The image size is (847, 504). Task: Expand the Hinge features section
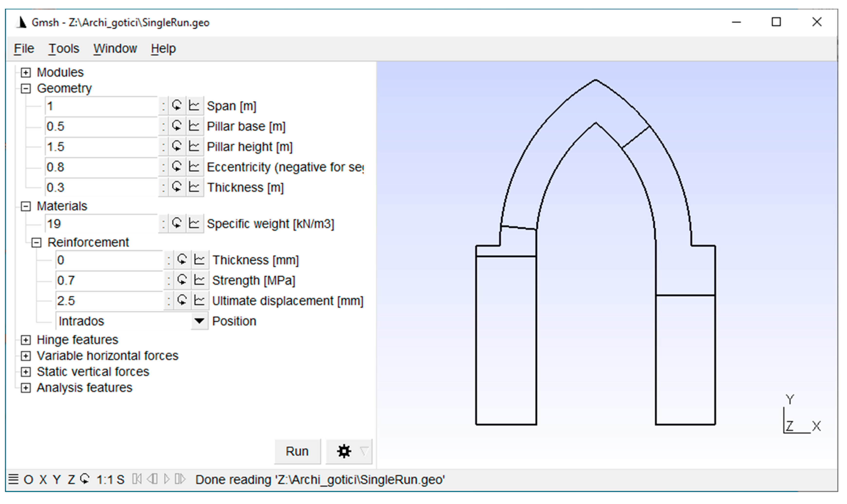[x=26, y=340]
